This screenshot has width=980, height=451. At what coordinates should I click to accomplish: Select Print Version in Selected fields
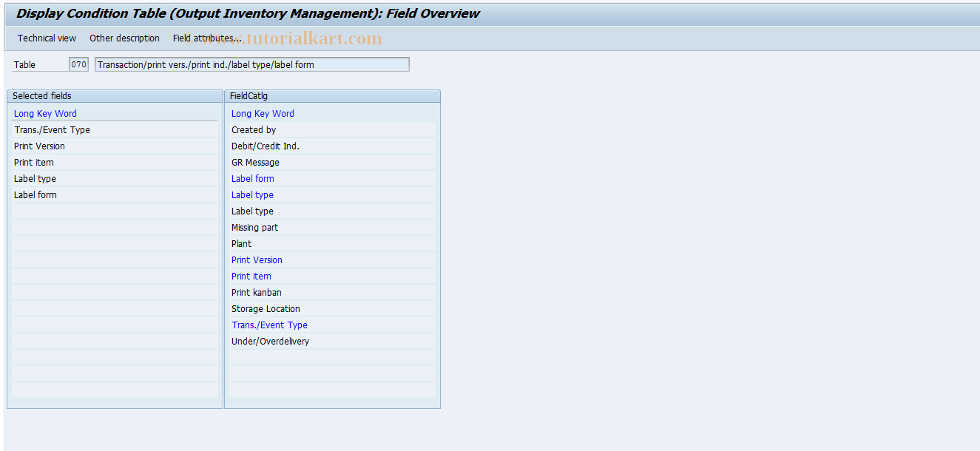coord(39,146)
